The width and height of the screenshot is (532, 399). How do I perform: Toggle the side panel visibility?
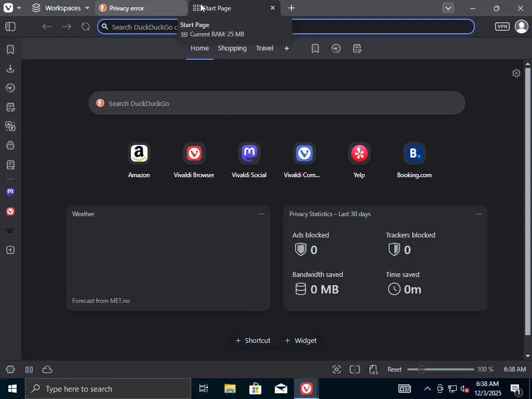[10, 26]
